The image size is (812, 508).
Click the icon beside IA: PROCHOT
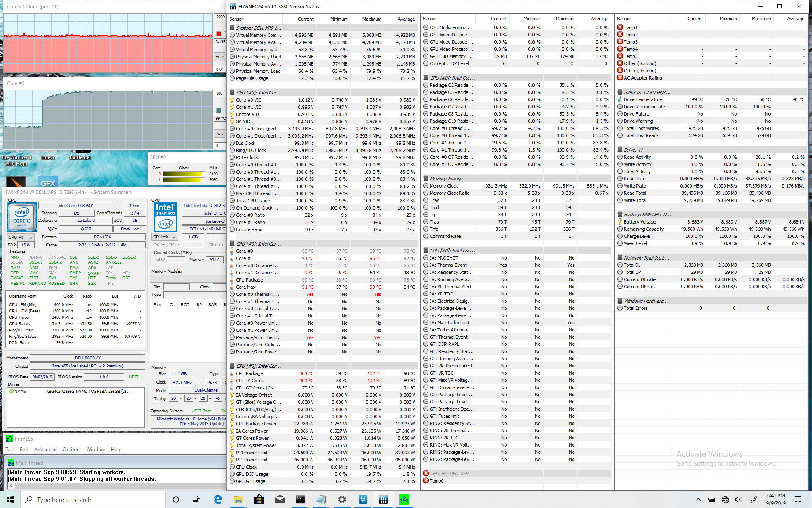click(426, 258)
